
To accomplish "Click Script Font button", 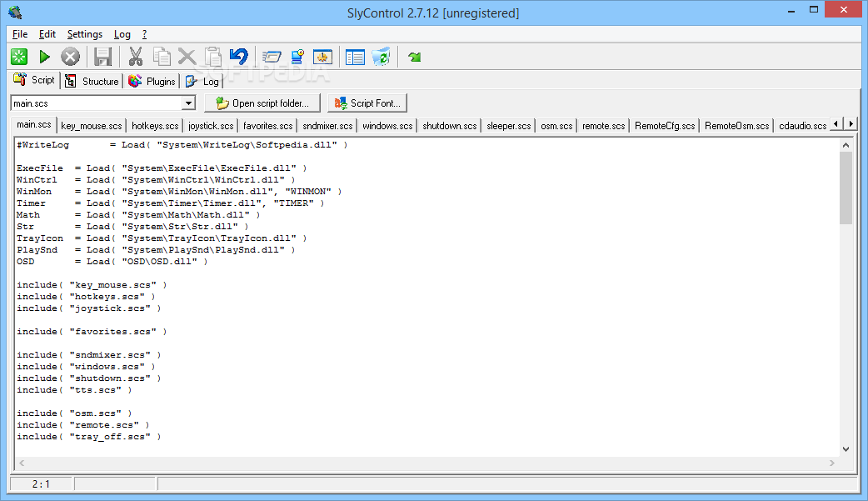I will (367, 103).
